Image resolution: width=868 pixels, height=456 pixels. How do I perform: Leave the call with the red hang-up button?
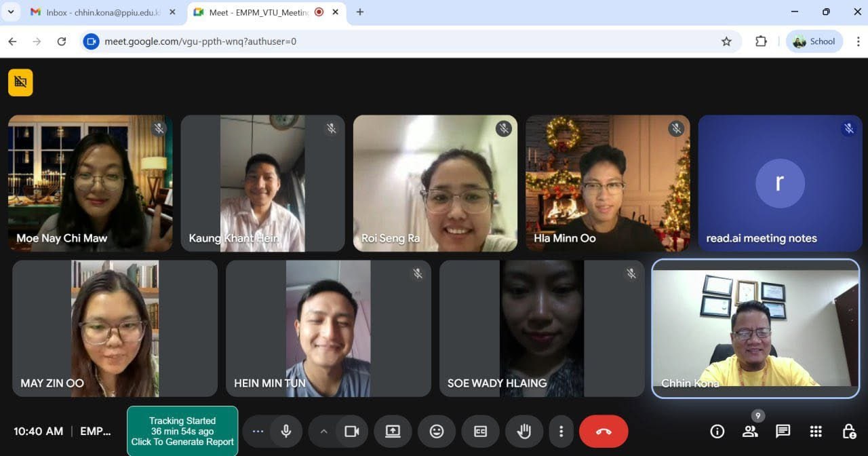coord(604,432)
